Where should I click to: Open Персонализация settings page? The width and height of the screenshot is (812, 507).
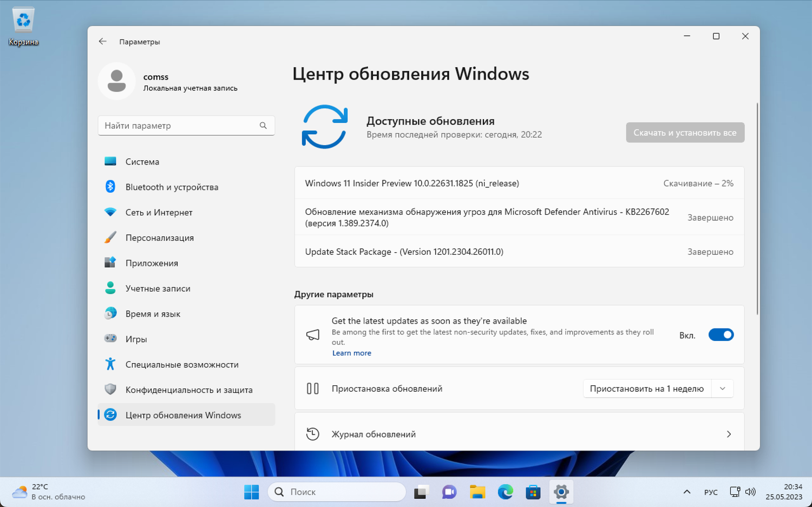tap(186, 238)
